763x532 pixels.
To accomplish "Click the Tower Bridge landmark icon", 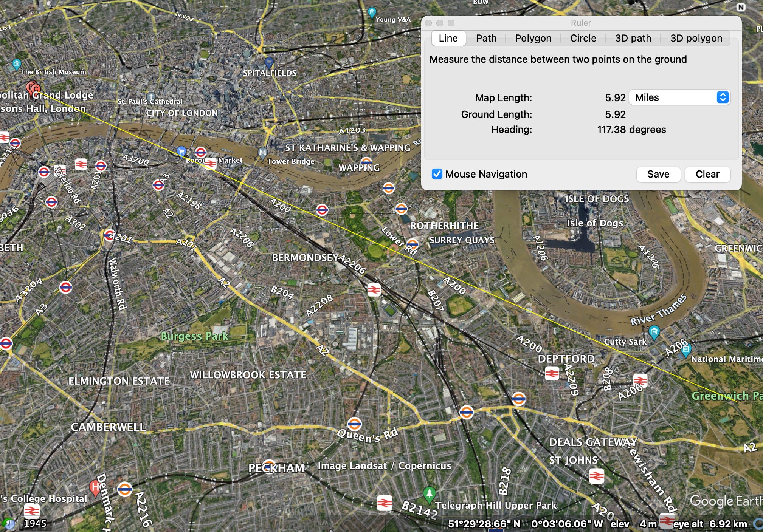I will coord(262,153).
